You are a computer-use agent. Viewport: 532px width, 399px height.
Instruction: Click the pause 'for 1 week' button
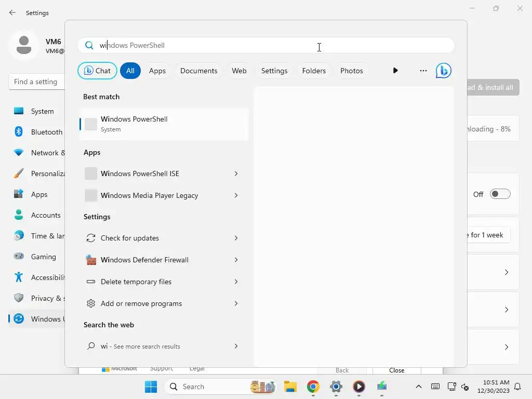(488, 235)
